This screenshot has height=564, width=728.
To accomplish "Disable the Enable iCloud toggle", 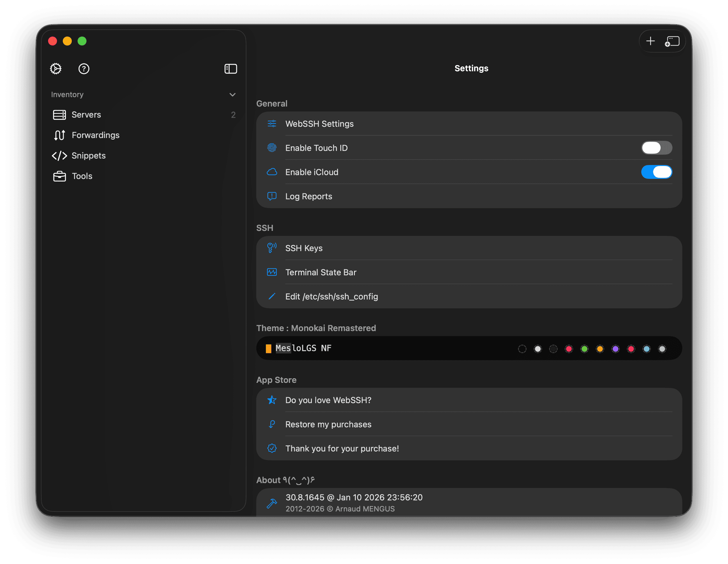I will click(x=656, y=172).
